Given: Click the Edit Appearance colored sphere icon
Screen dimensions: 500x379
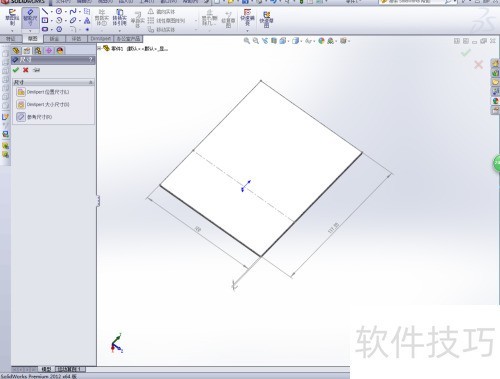Looking at the screenshot, I should click(x=321, y=41).
